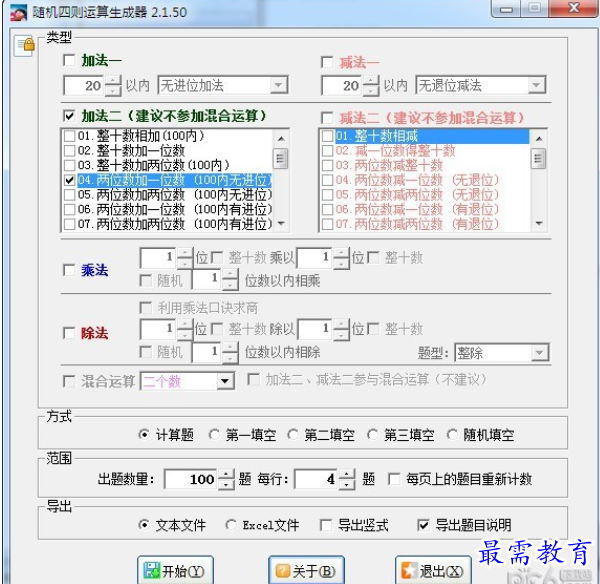Toggle the 混合运算 checkbox

(x=69, y=381)
